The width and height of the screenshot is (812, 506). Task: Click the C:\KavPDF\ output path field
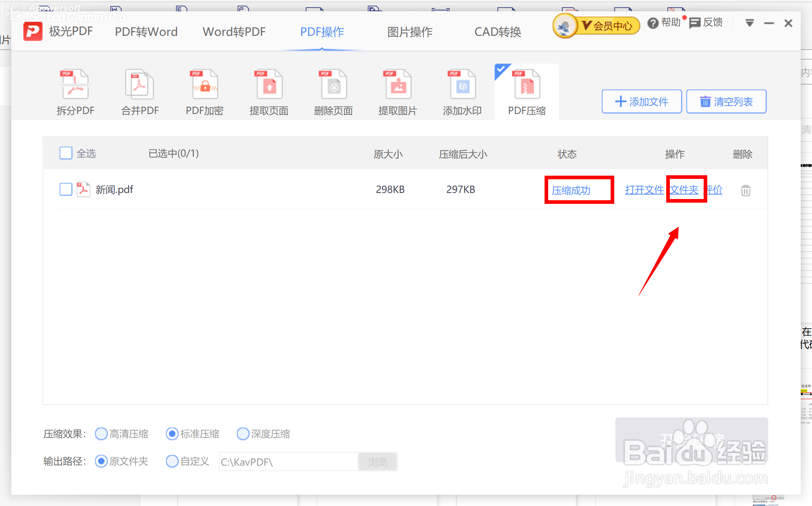(288, 462)
